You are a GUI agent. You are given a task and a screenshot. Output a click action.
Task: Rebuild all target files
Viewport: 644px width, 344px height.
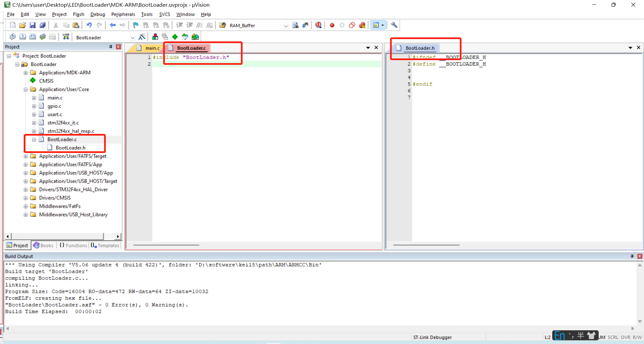pos(33,37)
